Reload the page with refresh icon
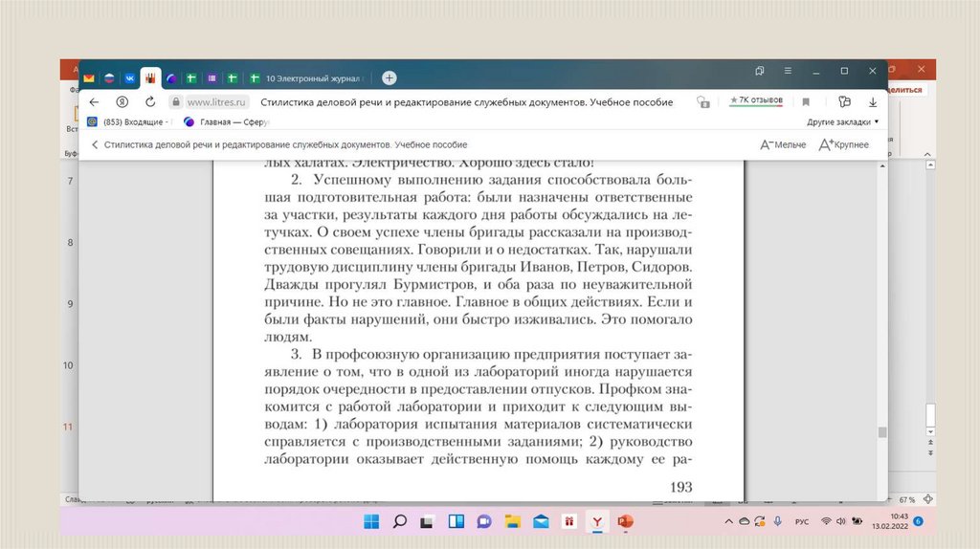The height and width of the screenshot is (549, 980). point(150,101)
